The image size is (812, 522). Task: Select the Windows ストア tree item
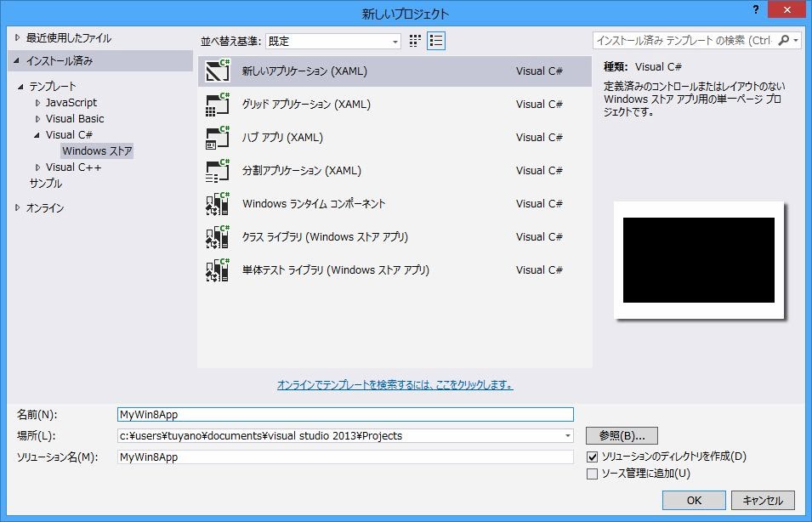coord(97,151)
